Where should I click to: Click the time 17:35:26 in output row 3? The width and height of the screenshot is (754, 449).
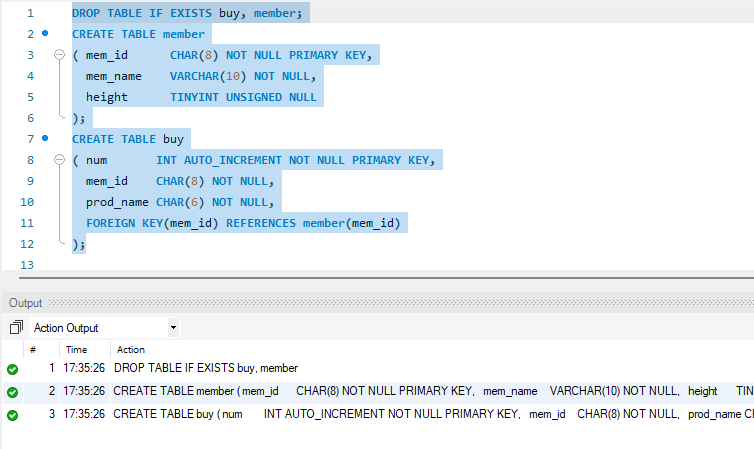click(x=84, y=414)
